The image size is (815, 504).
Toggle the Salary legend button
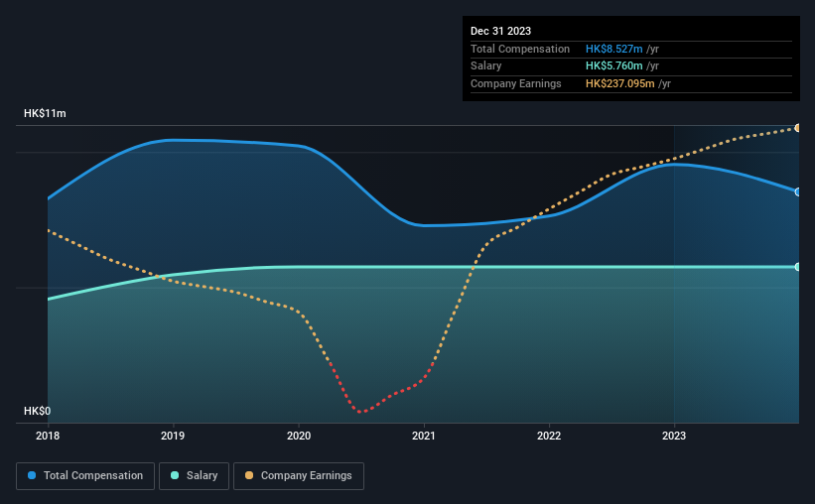194,476
